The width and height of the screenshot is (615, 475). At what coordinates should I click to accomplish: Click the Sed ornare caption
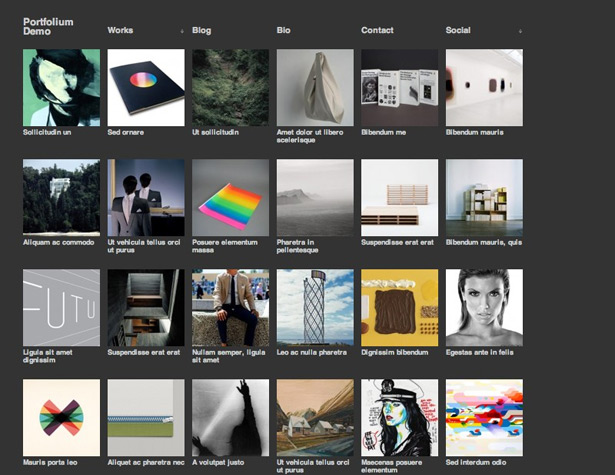click(x=126, y=132)
